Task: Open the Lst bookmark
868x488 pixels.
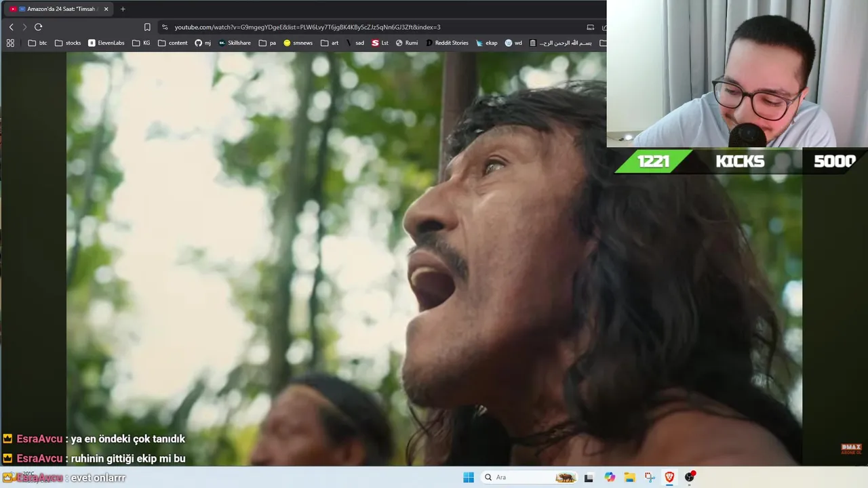Action: [380, 43]
